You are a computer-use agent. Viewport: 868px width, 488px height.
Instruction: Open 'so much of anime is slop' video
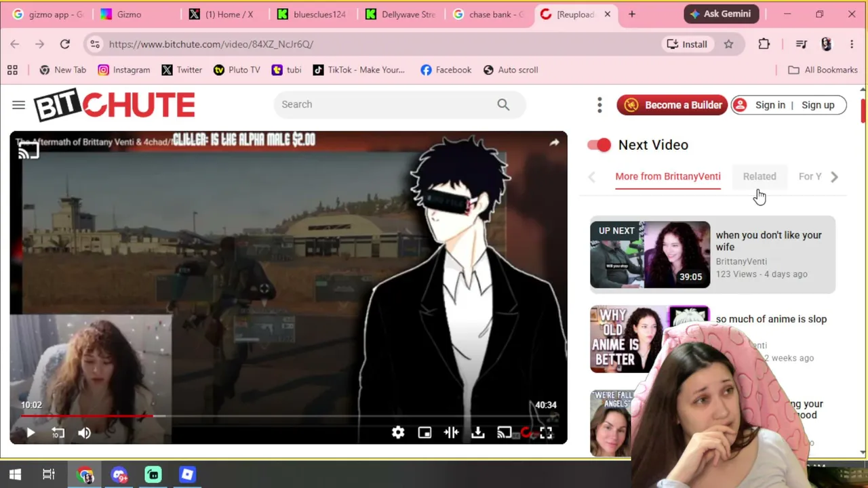[771, 319]
